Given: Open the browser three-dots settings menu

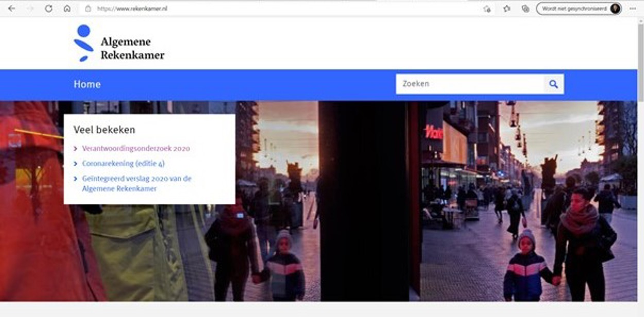Looking at the screenshot, I should click(633, 9).
